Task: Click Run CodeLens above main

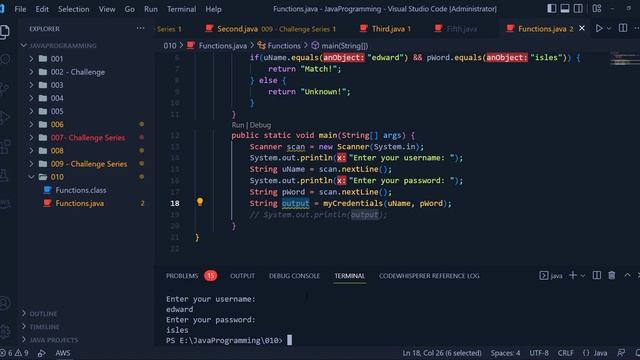Action: point(238,125)
